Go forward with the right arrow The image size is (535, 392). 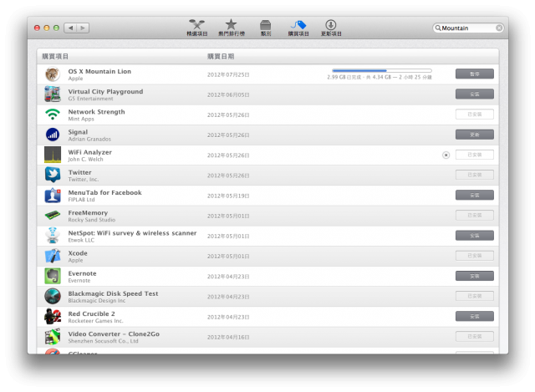(x=83, y=28)
